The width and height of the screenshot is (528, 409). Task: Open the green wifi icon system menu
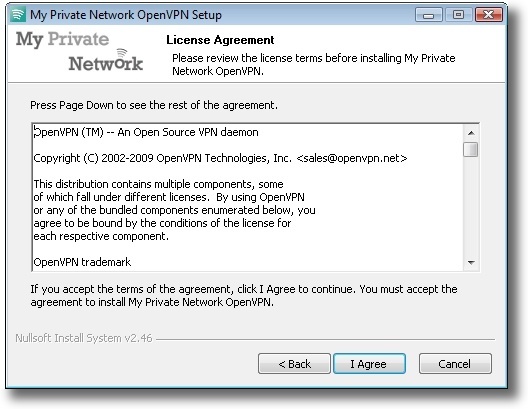pos(18,15)
